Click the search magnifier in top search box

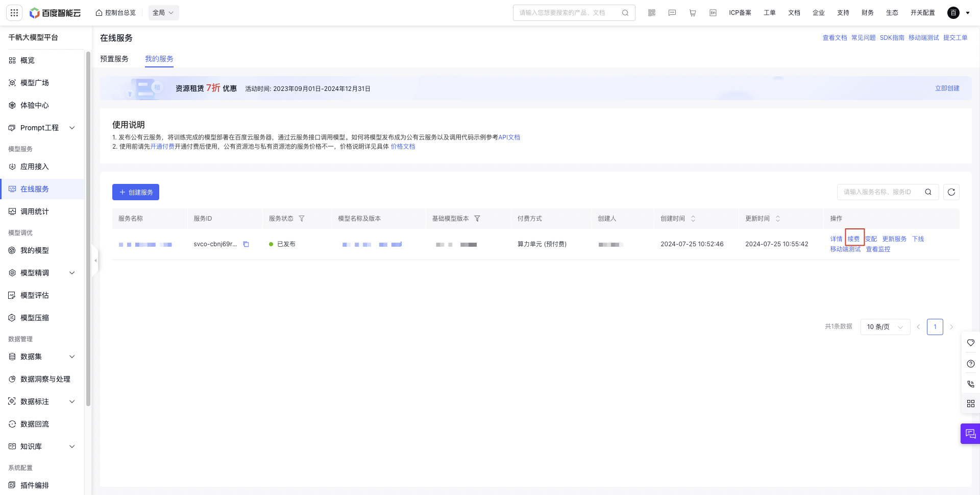625,13
